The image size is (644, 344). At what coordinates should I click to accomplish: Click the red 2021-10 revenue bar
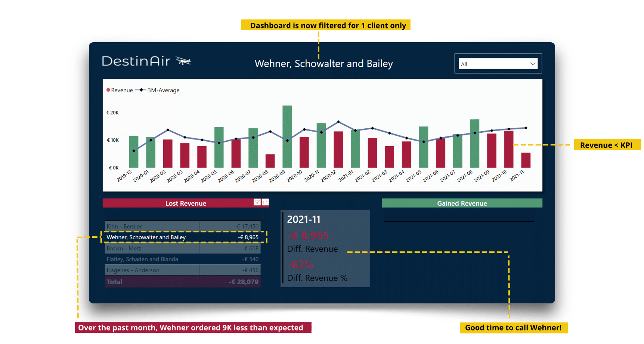(509, 149)
